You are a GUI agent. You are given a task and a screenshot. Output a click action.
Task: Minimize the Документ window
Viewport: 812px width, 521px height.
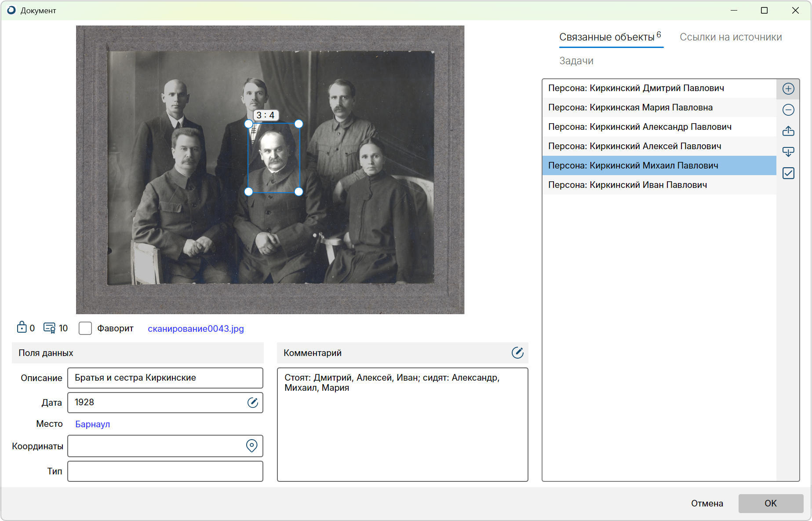coord(734,11)
